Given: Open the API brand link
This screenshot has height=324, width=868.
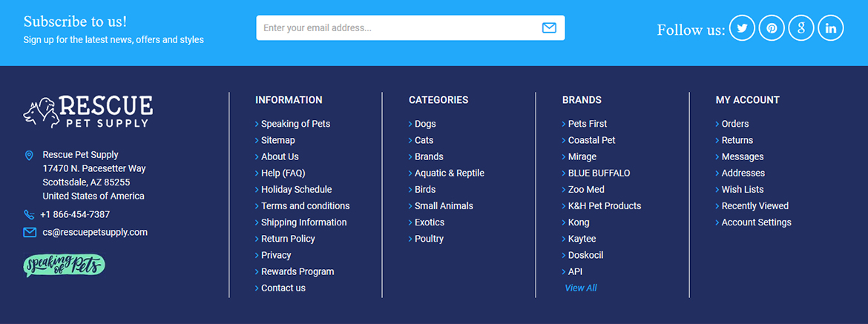Looking at the screenshot, I should point(575,271).
